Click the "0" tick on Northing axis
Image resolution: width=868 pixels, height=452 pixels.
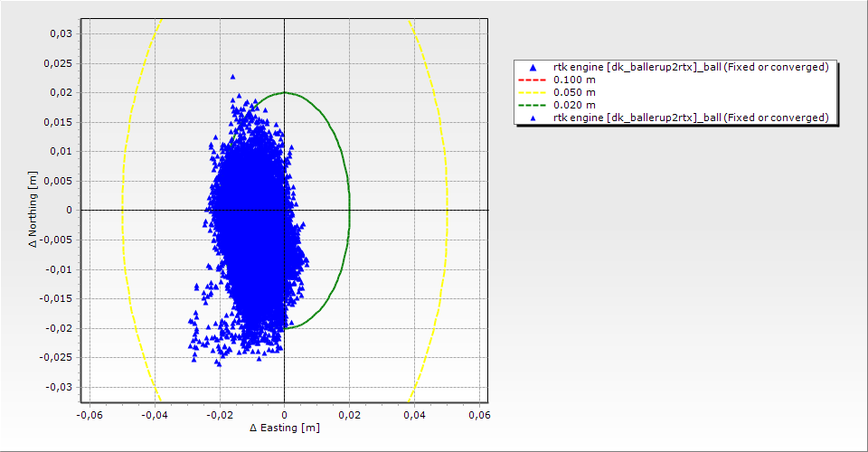[70, 211]
